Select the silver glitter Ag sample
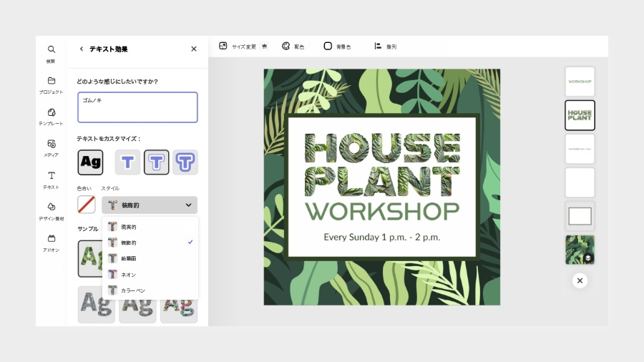 96,305
